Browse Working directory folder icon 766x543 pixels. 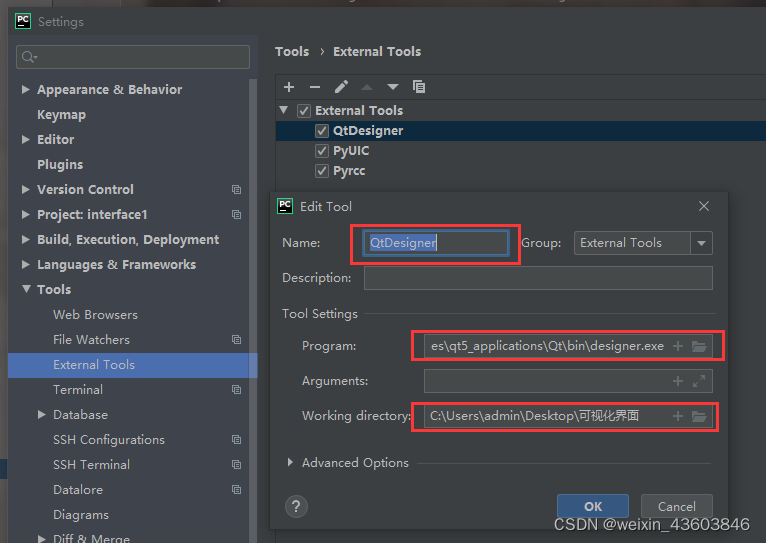click(x=699, y=416)
